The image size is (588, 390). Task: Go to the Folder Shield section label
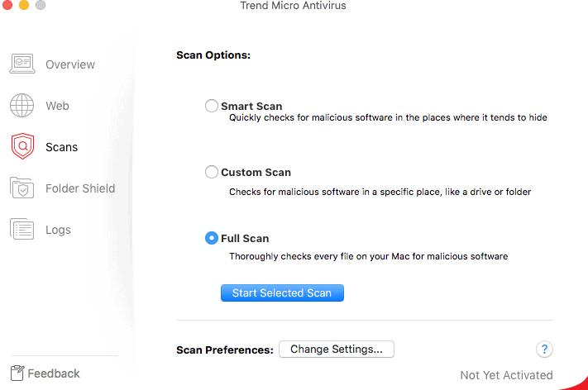click(80, 188)
